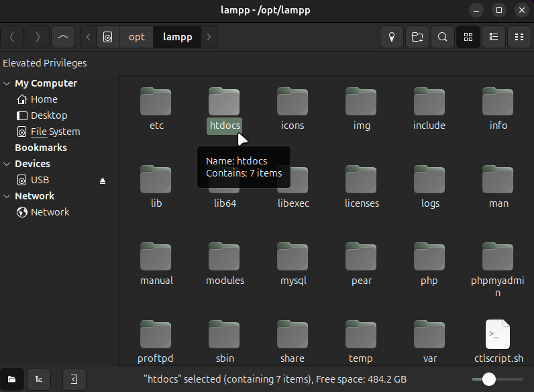Select the include folder
This screenshot has width=534, height=392.
[429, 109]
